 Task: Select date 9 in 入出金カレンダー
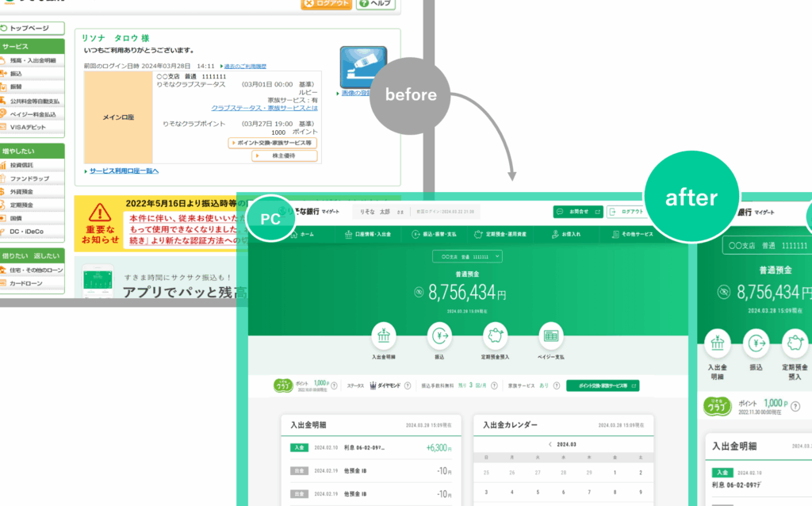click(x=641, y=492)
